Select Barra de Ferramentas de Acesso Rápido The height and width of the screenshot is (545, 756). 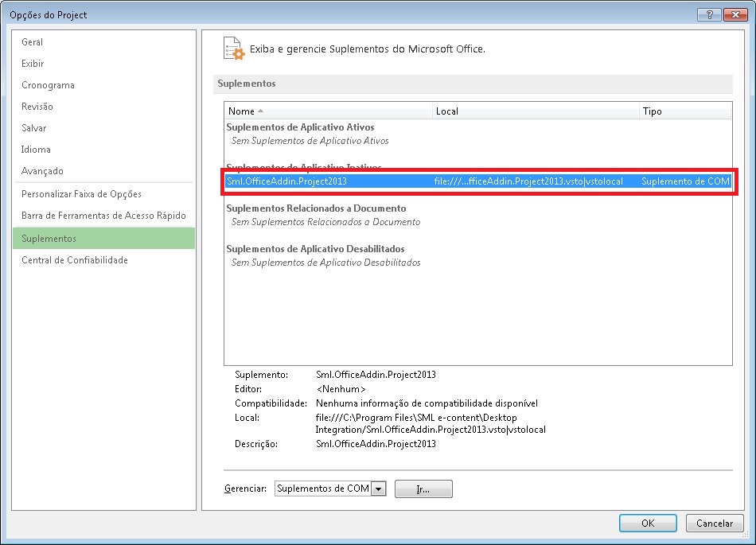coord(103,214)
